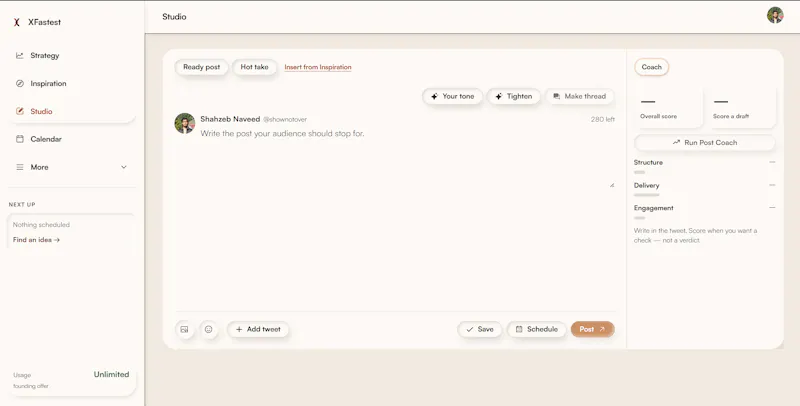Open the Coach tab

652,67
